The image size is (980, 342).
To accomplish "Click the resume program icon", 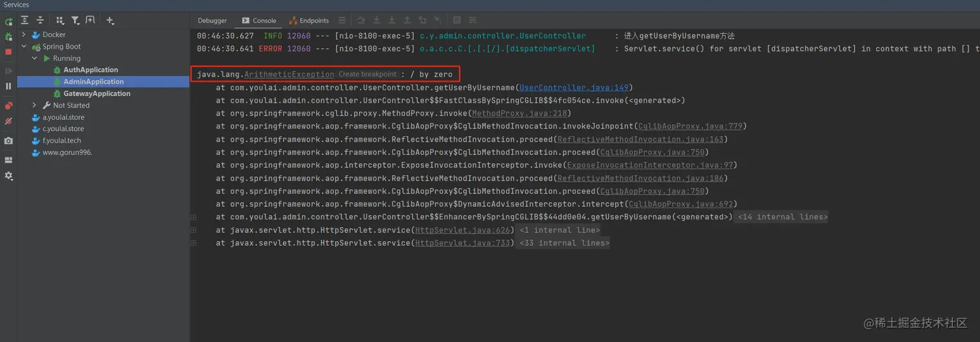I will (8, 71).
